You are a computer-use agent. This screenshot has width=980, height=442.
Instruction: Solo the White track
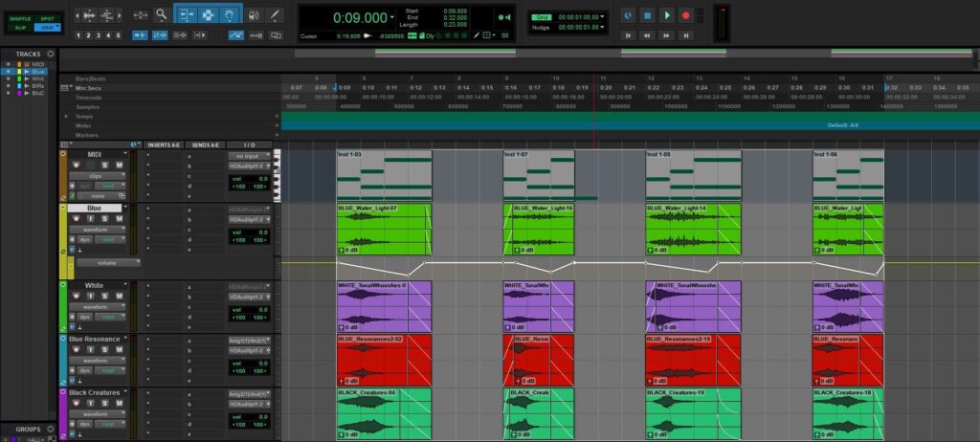(105, 297)
